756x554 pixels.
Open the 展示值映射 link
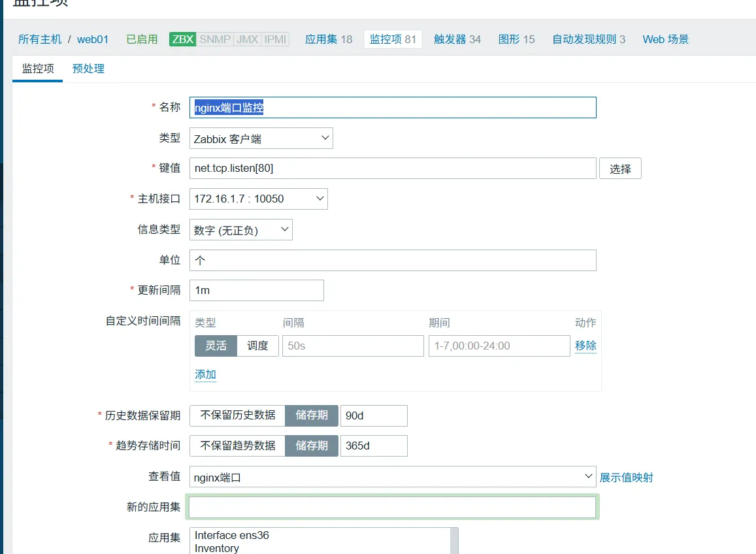click(626, 478)
